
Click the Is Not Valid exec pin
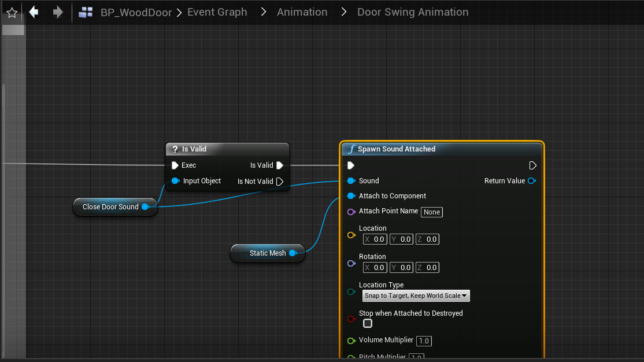pos(280,182)
